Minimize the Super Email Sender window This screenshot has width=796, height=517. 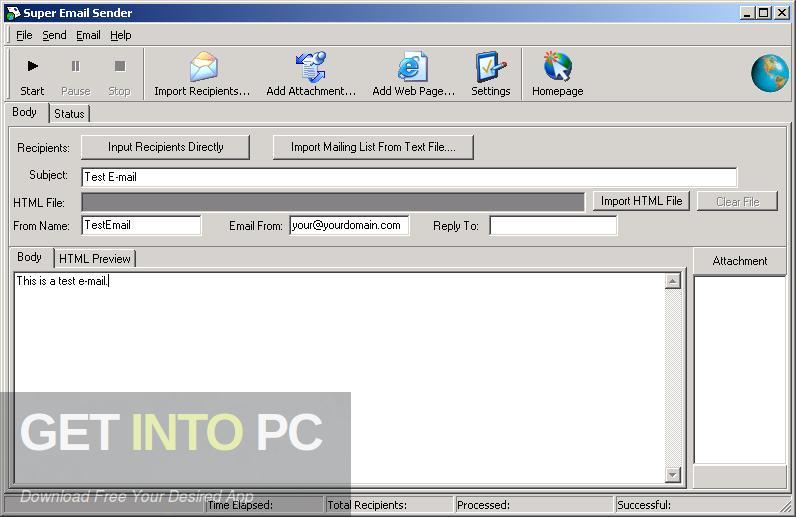click(x=746, y=13)
